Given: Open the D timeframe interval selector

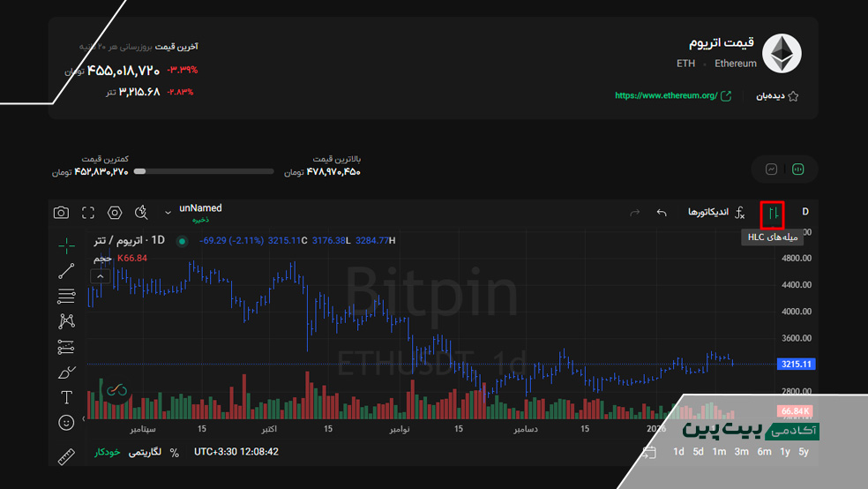Looking at the screenshot, I should [x=804, y=212].
